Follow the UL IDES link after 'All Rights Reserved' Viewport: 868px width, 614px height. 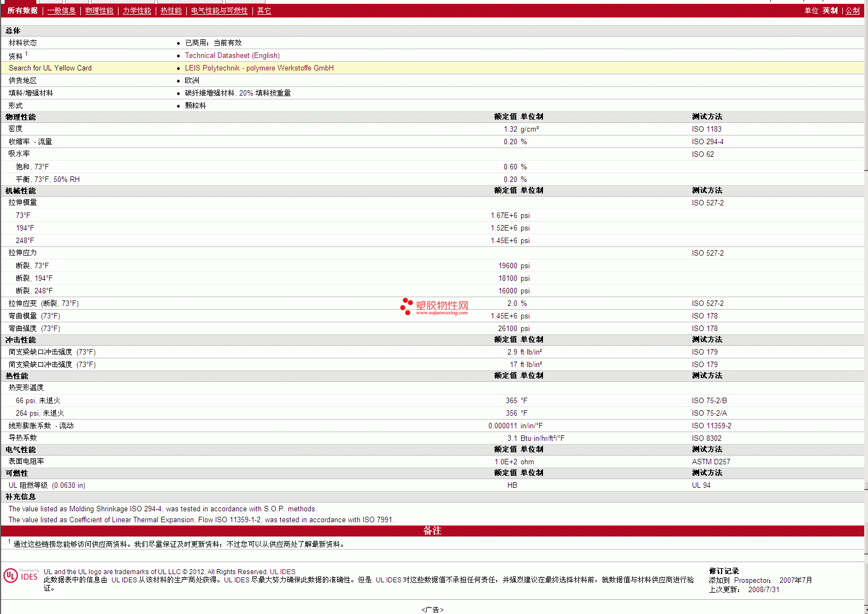282,572
